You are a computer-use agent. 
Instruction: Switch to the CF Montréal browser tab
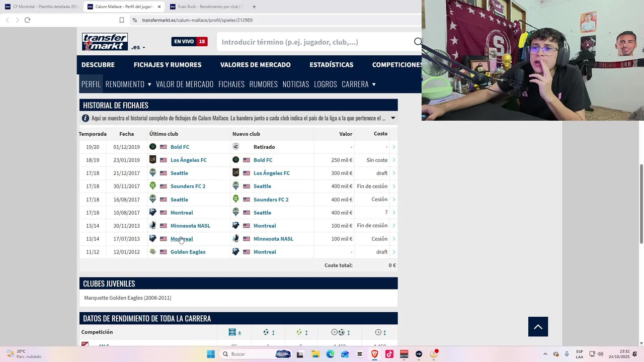(x=41, y=7)
